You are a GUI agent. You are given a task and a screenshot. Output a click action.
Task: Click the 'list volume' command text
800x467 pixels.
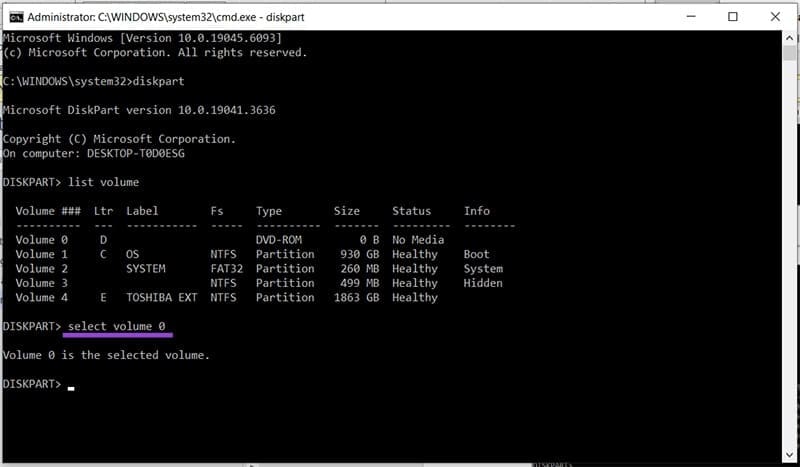pos(104,182)
